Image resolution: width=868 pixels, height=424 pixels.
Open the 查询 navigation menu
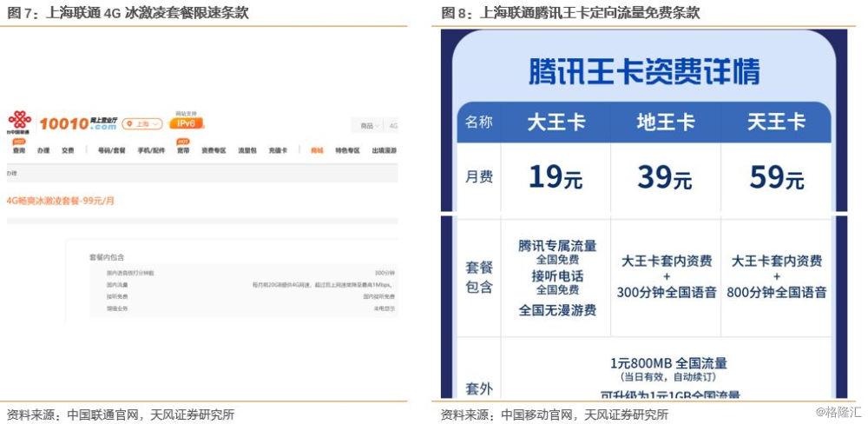coord(19,150)
